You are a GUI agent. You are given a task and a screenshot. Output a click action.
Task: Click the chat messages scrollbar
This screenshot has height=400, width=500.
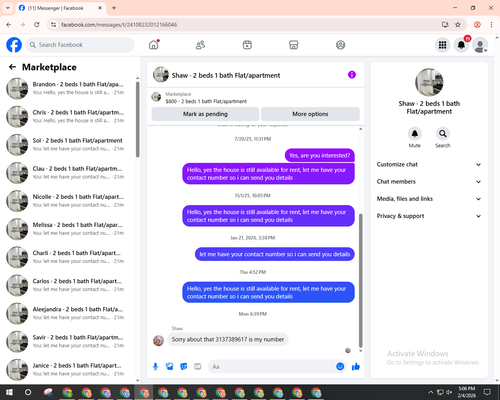tap(360, 280)
